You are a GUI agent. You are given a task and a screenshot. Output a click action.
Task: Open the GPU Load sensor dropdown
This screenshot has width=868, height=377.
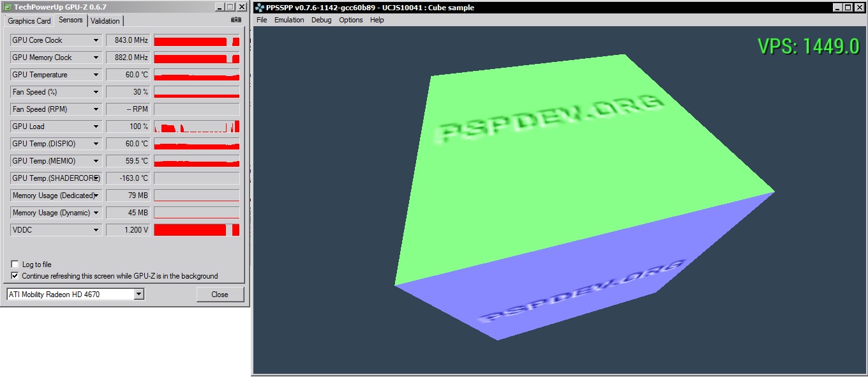(96, 127)
